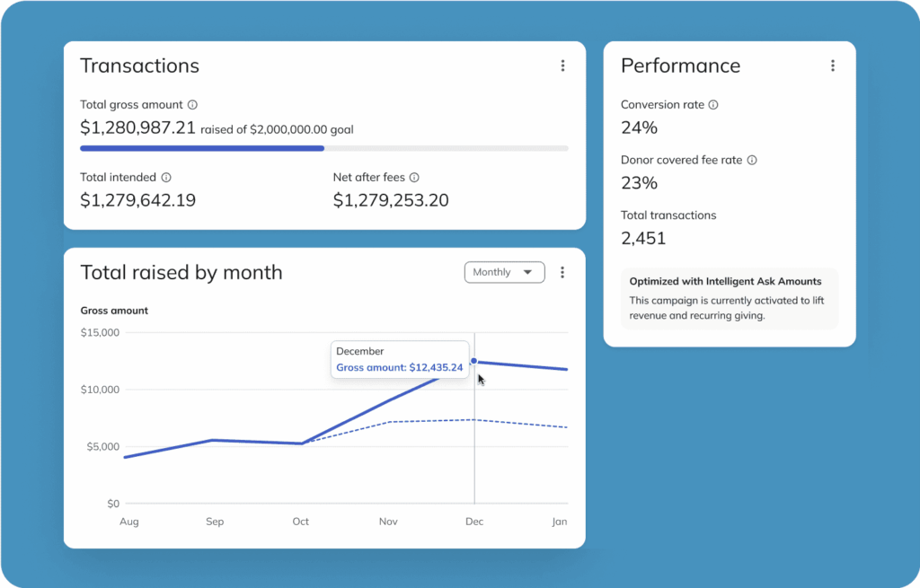This screenshot has width=920, height=588.
Task: Click the Net after fees amount
Action: coord(391,200)
